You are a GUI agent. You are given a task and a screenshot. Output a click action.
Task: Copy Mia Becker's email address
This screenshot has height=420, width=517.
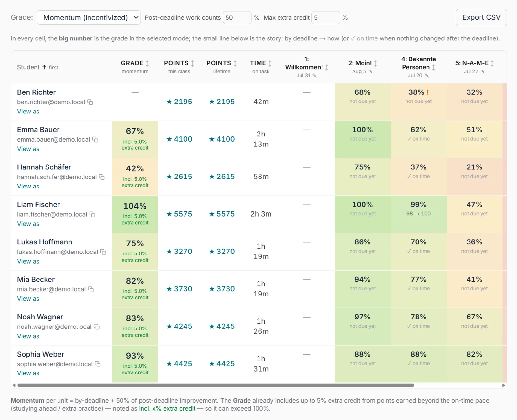(x=91, y=289)
